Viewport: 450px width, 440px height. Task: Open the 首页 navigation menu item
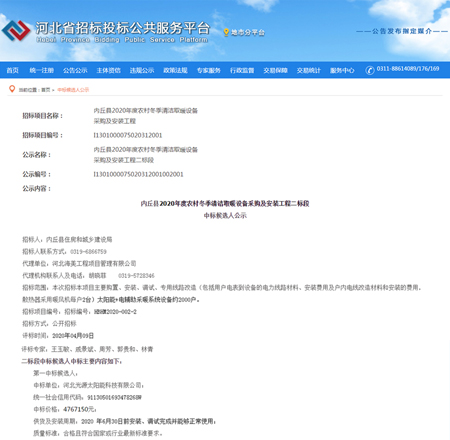click(12, 70)
